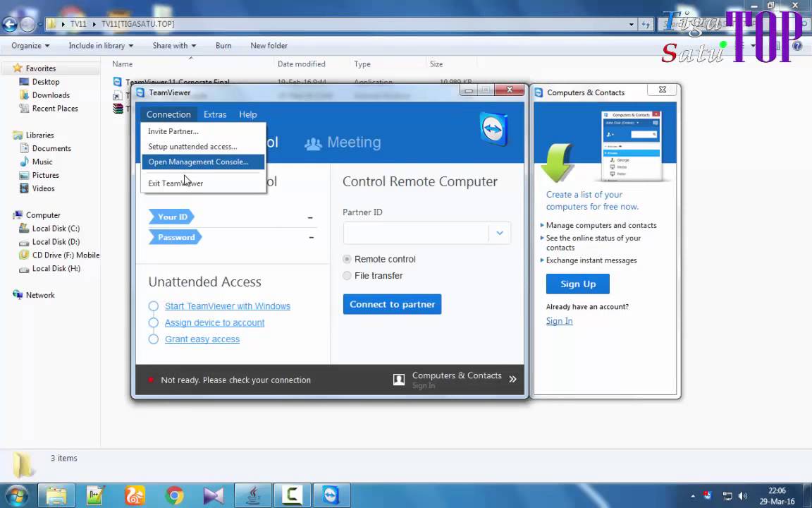Select CD Drive (F:) Mobile
Image resolution: width=812 pixels, height=508 pixels.
click(x=66, y=255)
